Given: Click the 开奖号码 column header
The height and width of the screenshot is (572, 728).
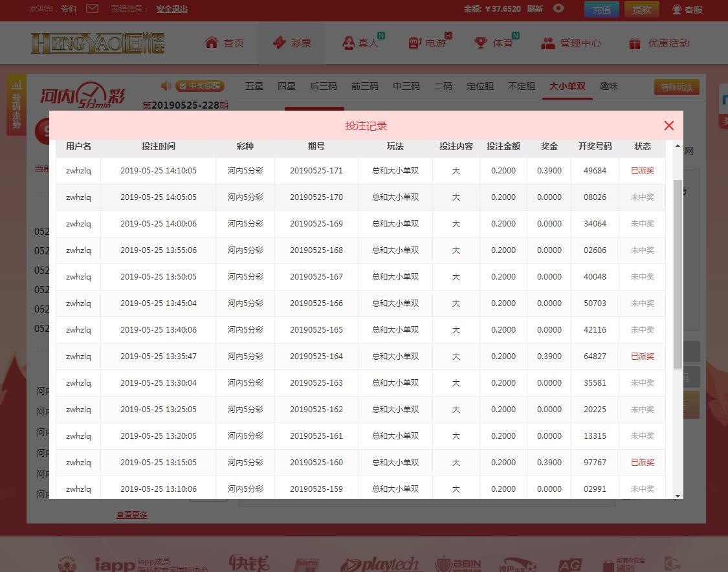Looking at the screenshot, I should (x=595, y=147).
